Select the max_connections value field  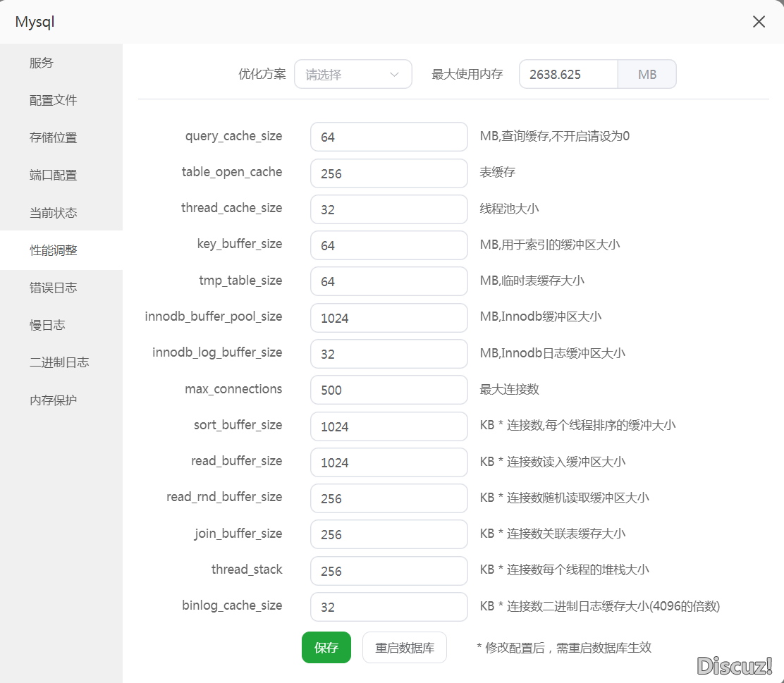(x=388, y=390)
